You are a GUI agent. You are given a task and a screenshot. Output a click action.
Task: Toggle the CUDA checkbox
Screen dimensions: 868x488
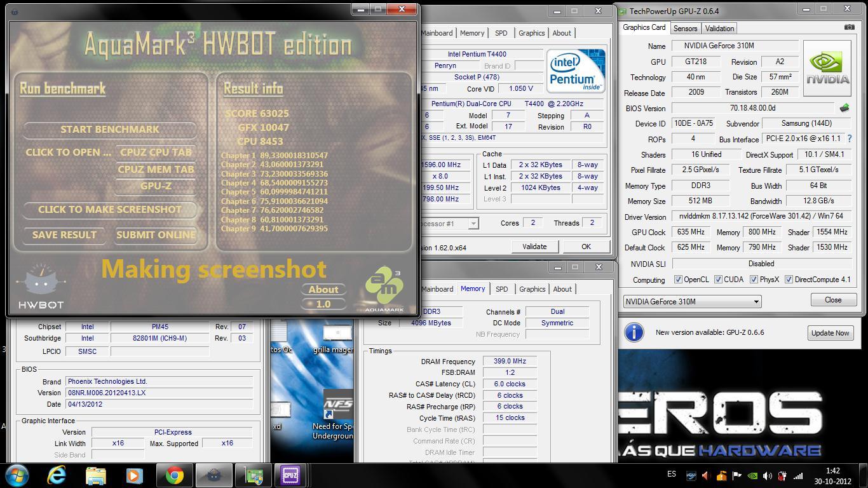tap(718, 280)
